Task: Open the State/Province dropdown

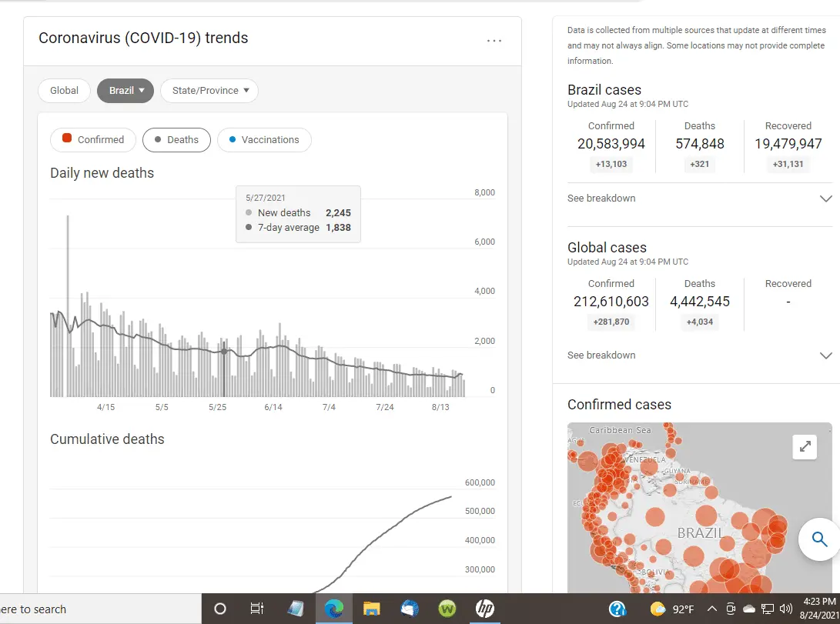Action: click(x=209, y=91)
